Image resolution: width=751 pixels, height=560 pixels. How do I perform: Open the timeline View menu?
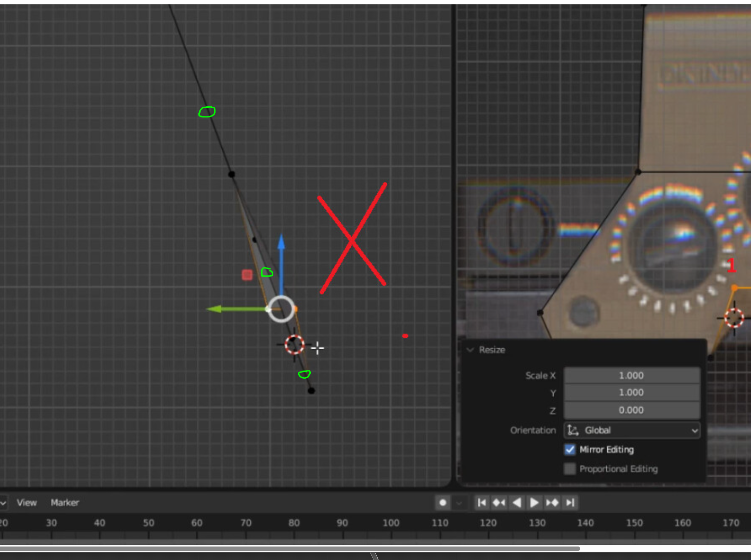(26, 503)
